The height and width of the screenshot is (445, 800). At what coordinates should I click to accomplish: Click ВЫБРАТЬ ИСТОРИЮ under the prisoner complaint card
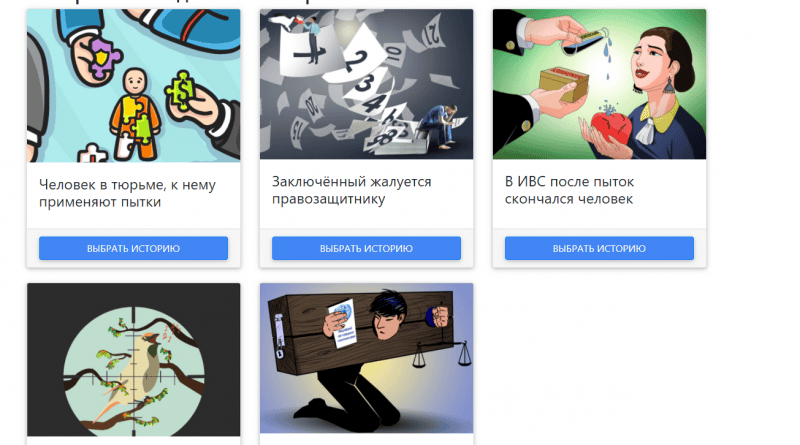tap(366, 249)
